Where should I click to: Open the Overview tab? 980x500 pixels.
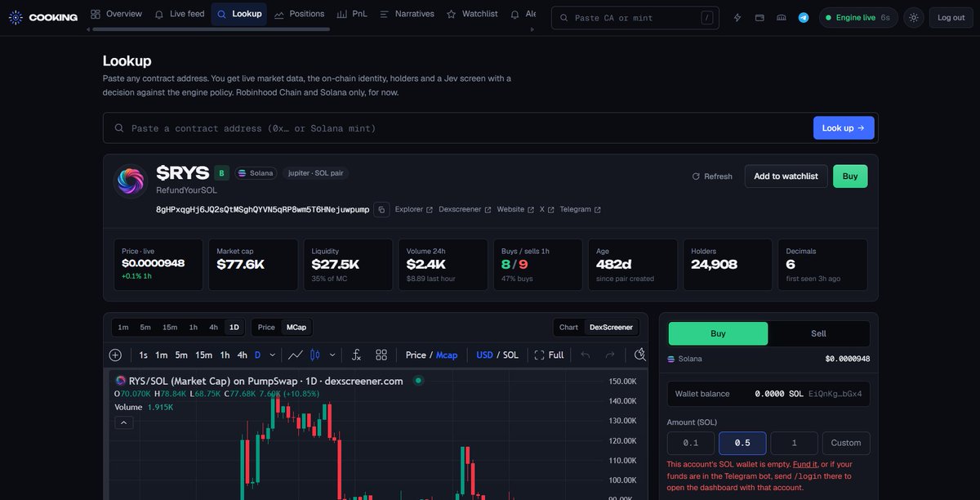click(116, 14)
